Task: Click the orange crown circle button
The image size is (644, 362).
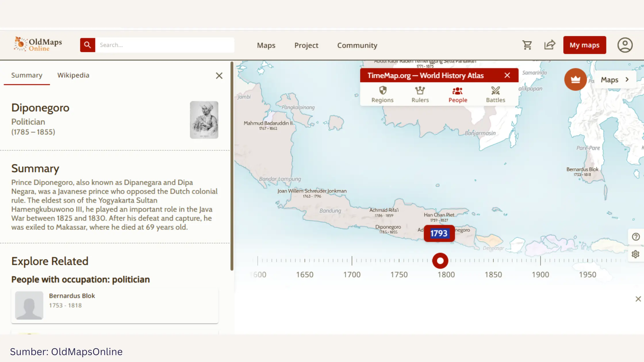Action: click(x=575, y=80)
